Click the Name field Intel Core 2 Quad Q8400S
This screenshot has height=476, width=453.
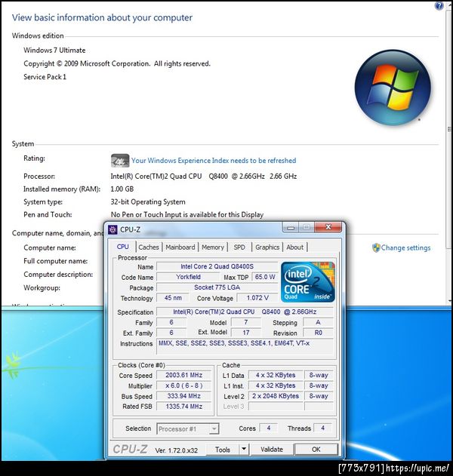(x=217, y=266)
